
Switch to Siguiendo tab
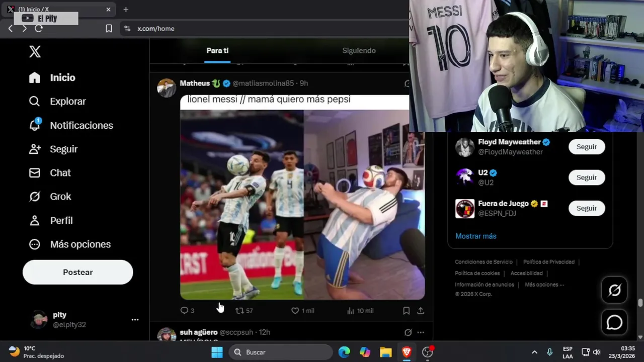tap(359, 50)
